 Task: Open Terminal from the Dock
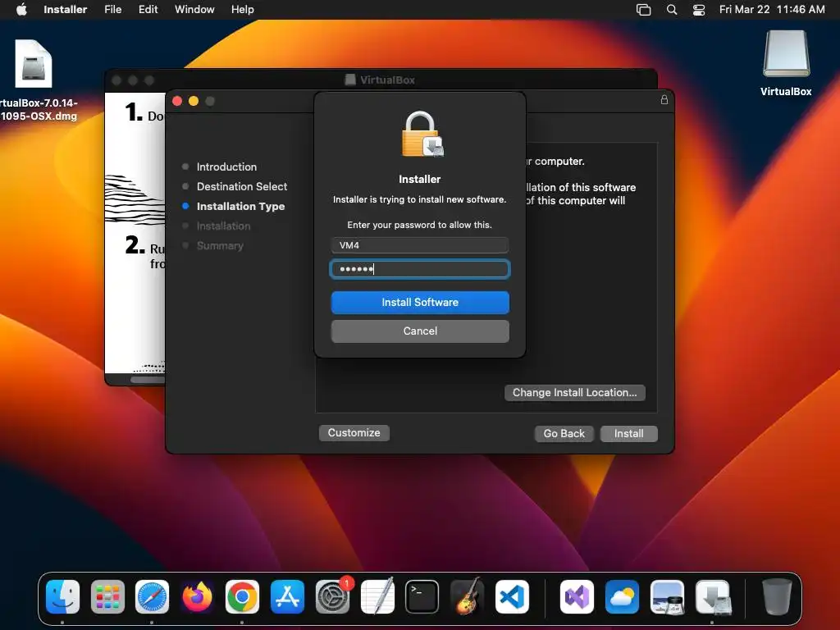pyautogui.click(x=422, y=597)
